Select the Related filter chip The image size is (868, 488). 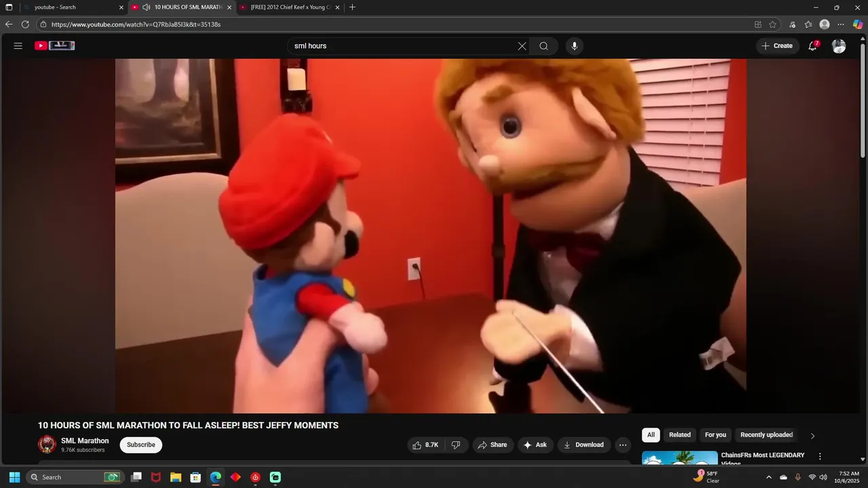click(x=679, y=435)
